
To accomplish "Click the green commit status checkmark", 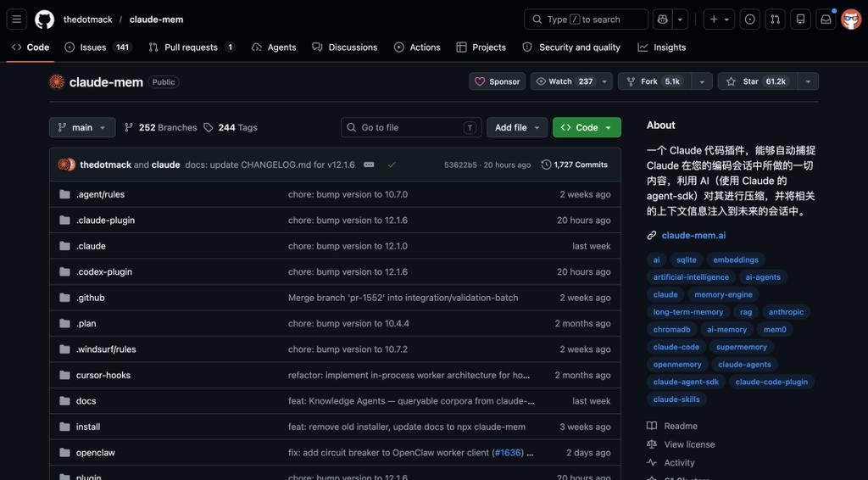I will click(x=392, y=165).
